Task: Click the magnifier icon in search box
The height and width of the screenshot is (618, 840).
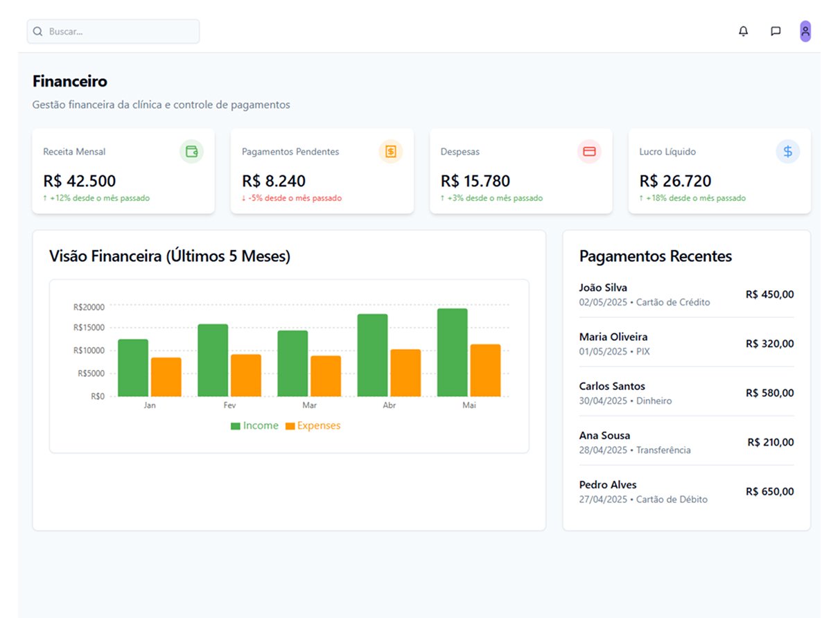Action: tap(38, 32)
